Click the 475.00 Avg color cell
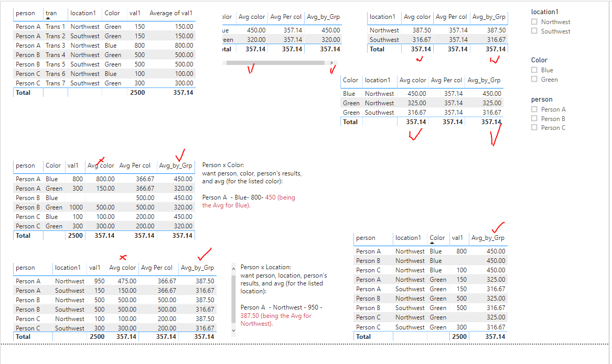The width and height of the screenshot is (612, 364). pyautogui.click(x=127, y=281)
